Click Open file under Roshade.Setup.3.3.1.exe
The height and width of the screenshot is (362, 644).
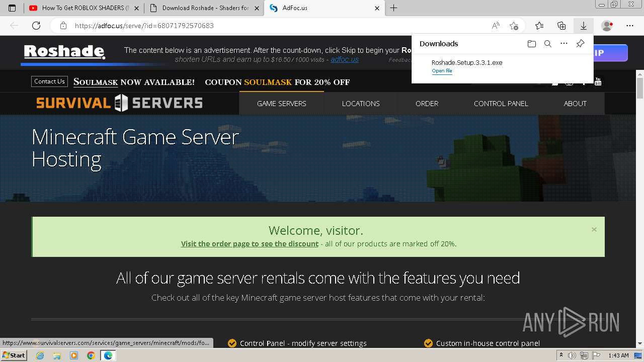coord(442,71)
